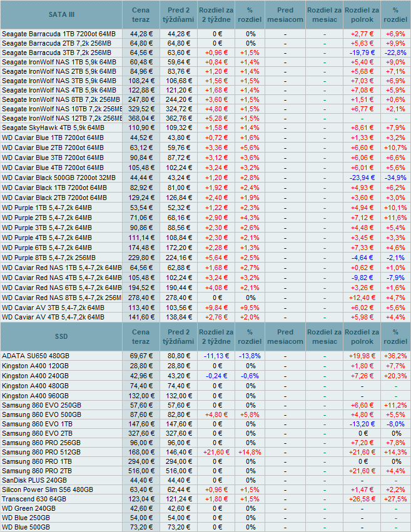Image resolution: width=411 pixels, height=532 pixels.
Task: Click WD Caviar AV 3TB 5,4-7,2k 64MB
Action: (53, 308)
